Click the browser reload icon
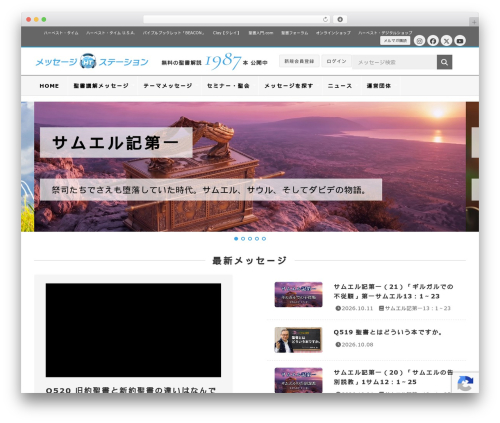Image resolution: width=500 pixels, height=423 pixels. pos(325,19)
